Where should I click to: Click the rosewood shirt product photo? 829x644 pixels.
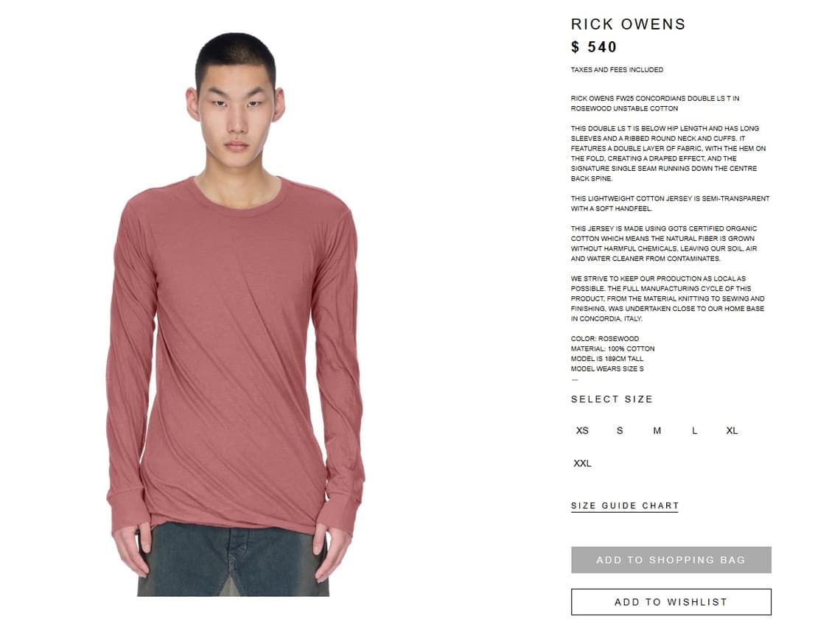point(235,315)
